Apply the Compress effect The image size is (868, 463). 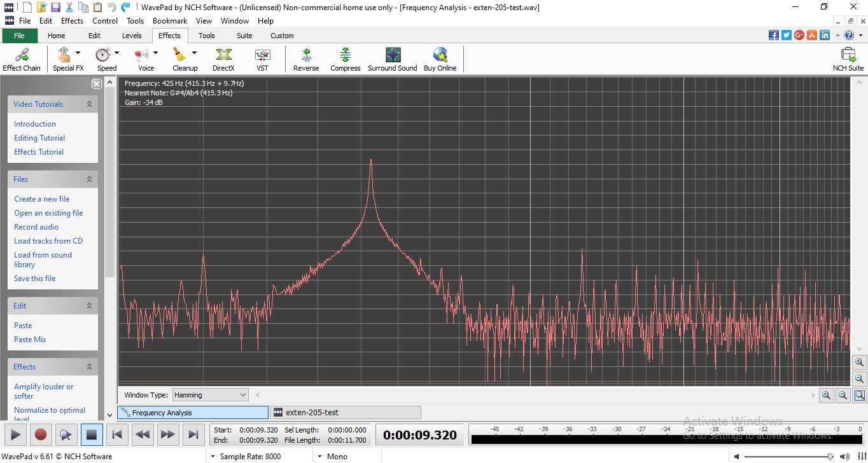click(x=345, y=59)
